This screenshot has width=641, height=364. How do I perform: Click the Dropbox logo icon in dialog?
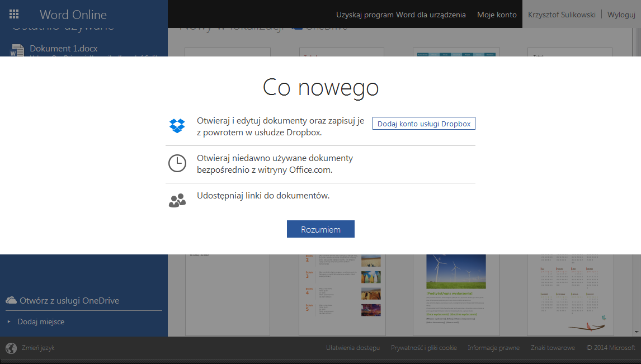(x=177, y=126)
